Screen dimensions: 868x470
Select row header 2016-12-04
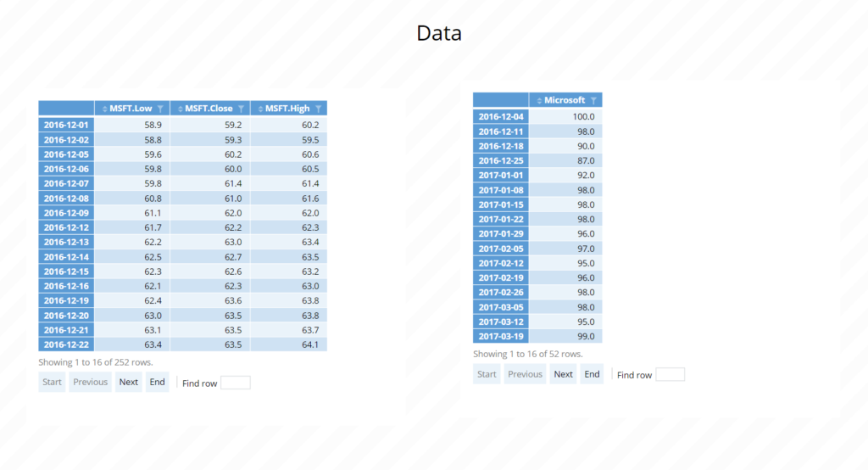[500, 116]
